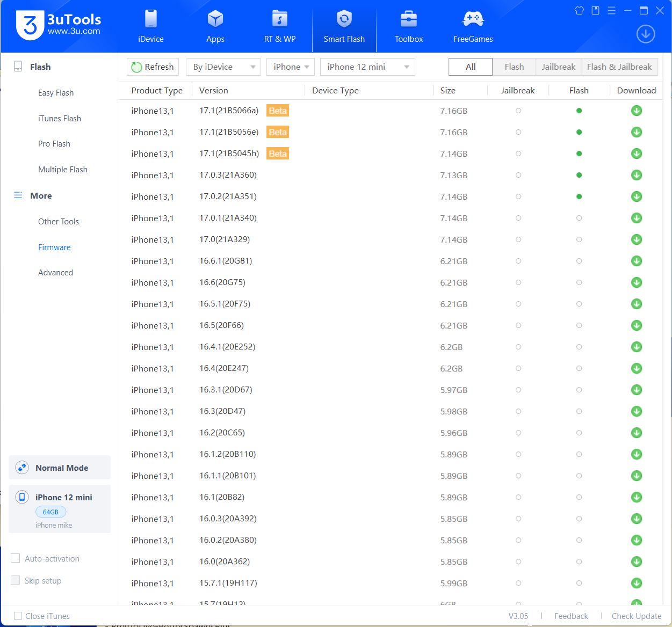Click the Check Update link
The image size is (672, 627).
tap(637, 616)
